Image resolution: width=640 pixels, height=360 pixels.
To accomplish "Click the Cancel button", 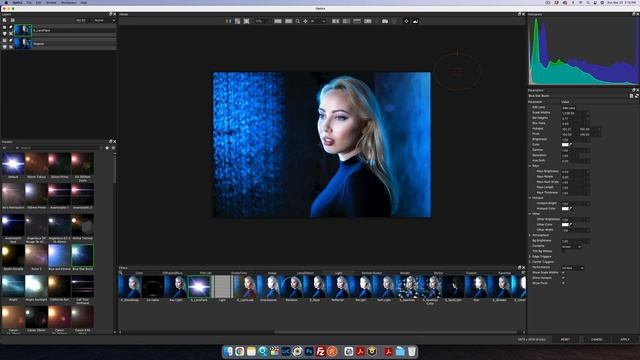I will click(x=597, y=339).
